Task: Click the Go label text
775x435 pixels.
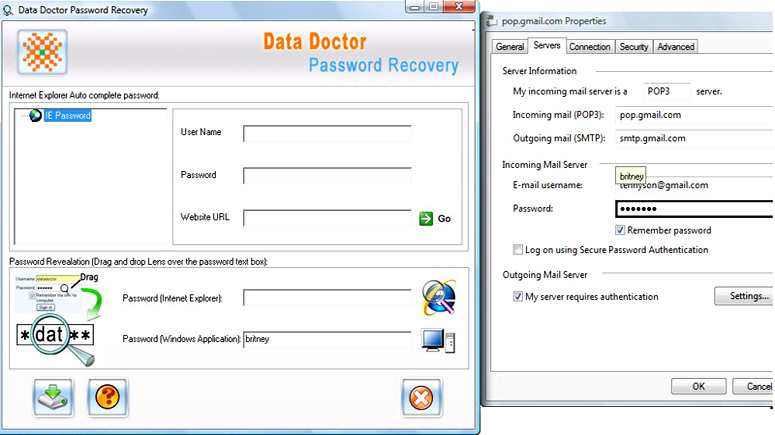Action: [x=444, y=218]
